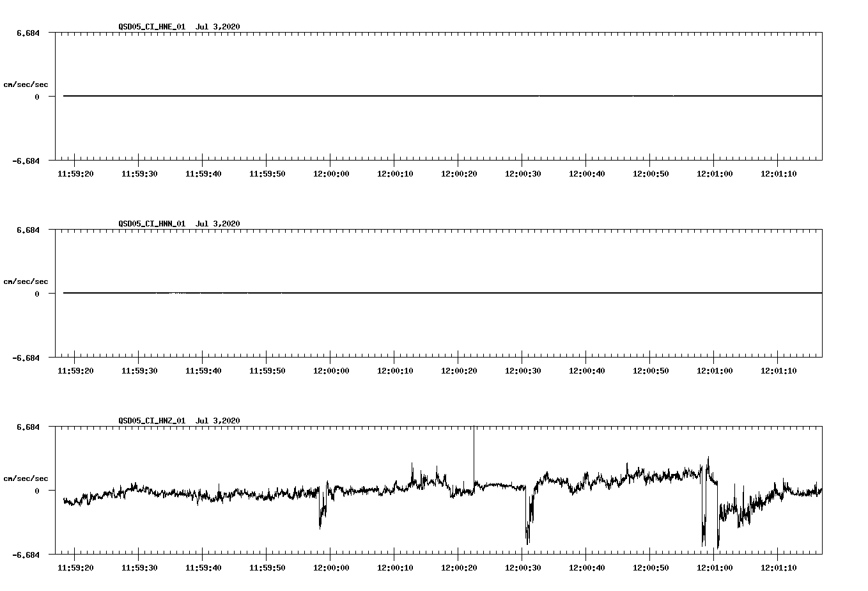Click the cm/sec/sec unit label on HNN plot
Image resolution: width=868 pixels, height=591 pixels.
(x=26, y=281)
